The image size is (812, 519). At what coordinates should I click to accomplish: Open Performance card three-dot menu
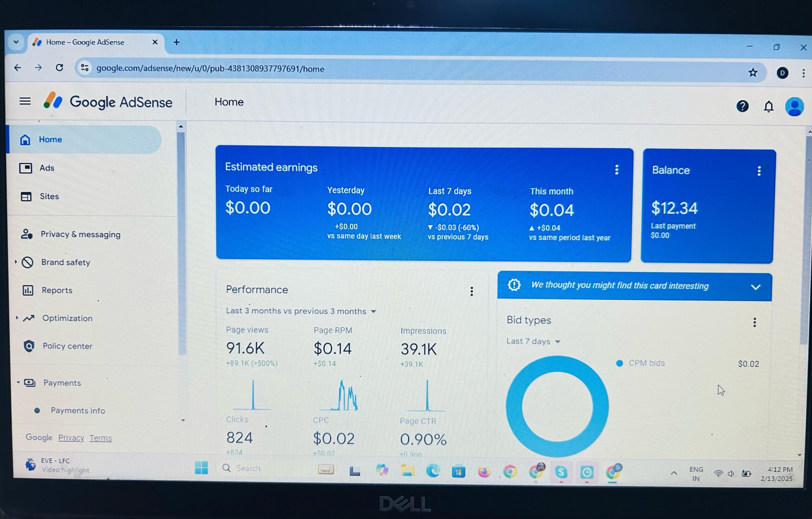click(471, 291)
